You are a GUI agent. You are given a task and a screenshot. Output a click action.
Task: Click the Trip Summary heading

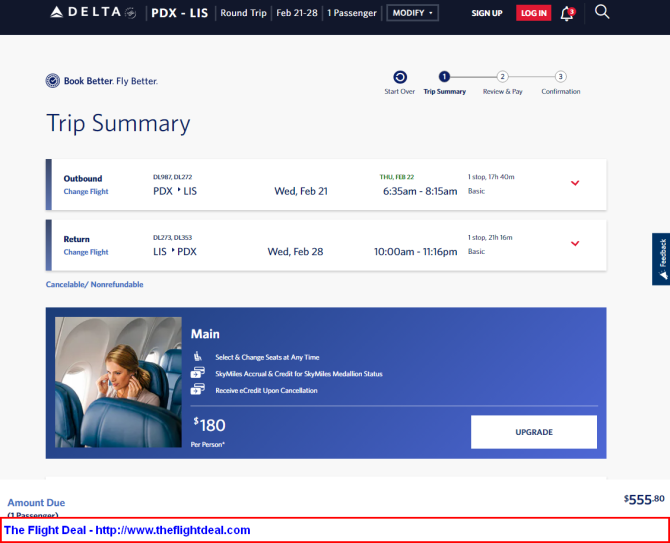118,123
